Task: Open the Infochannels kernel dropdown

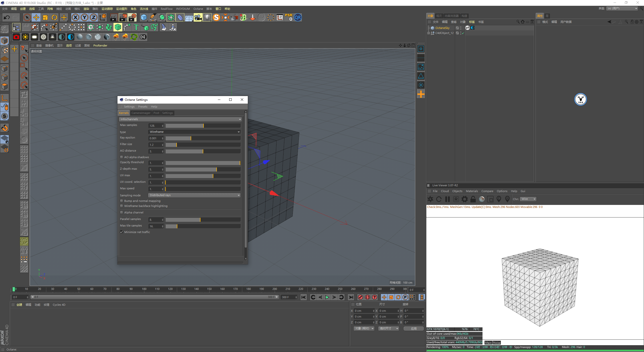Action: (x=181, y=119)
